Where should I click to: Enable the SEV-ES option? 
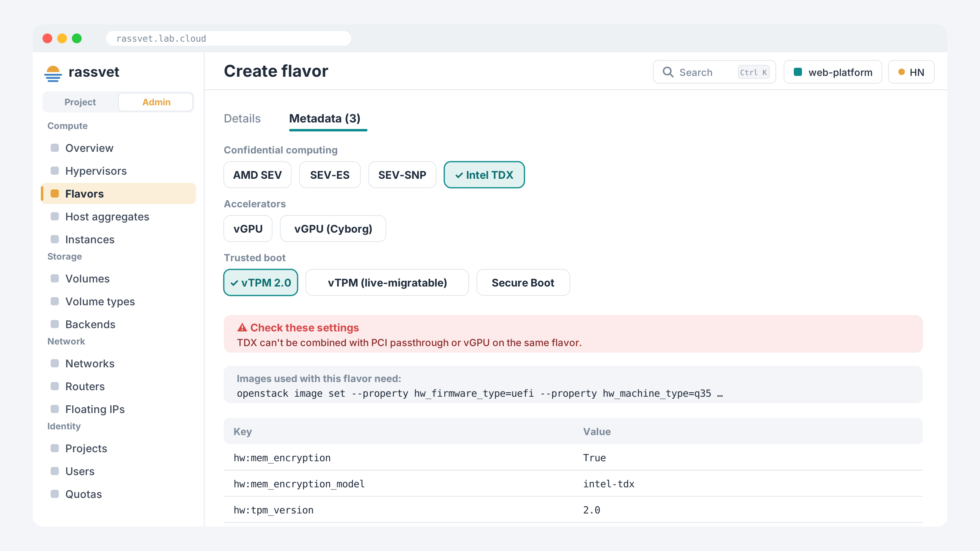coord(330,175)
